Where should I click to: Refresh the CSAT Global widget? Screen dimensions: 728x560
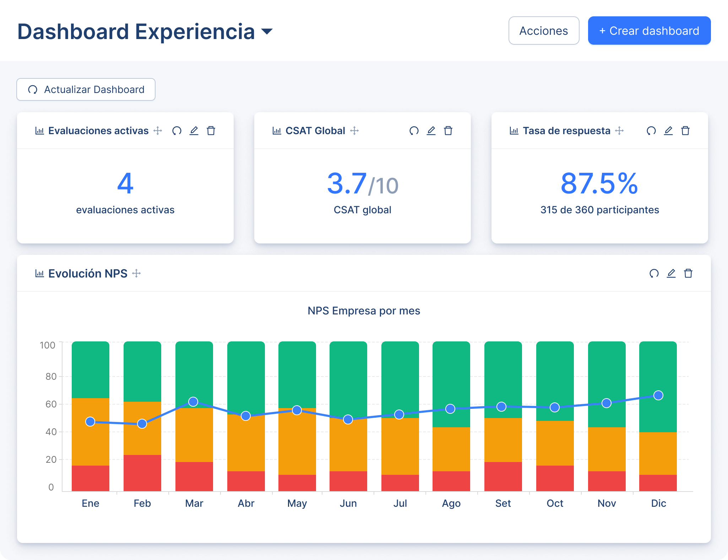coord(414,131)
